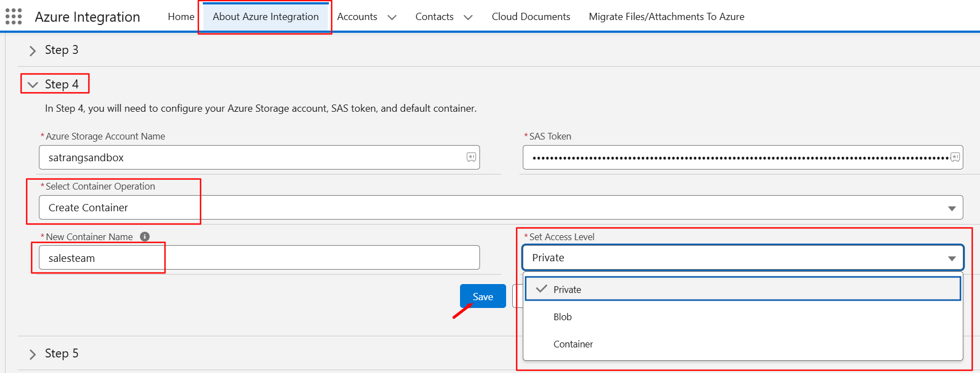Switch to About Azure Integration tab
Image resolution: width=980 pixels, height=373 pixels.
tap(266, 17)
